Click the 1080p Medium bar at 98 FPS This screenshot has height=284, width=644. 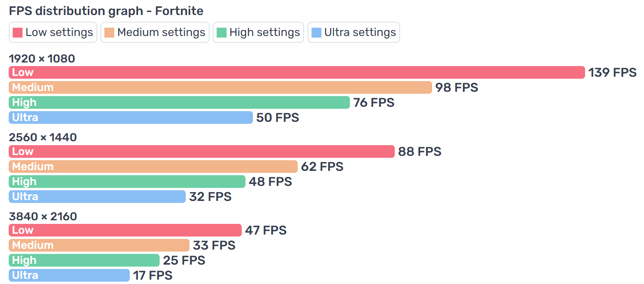coord(220,87)
